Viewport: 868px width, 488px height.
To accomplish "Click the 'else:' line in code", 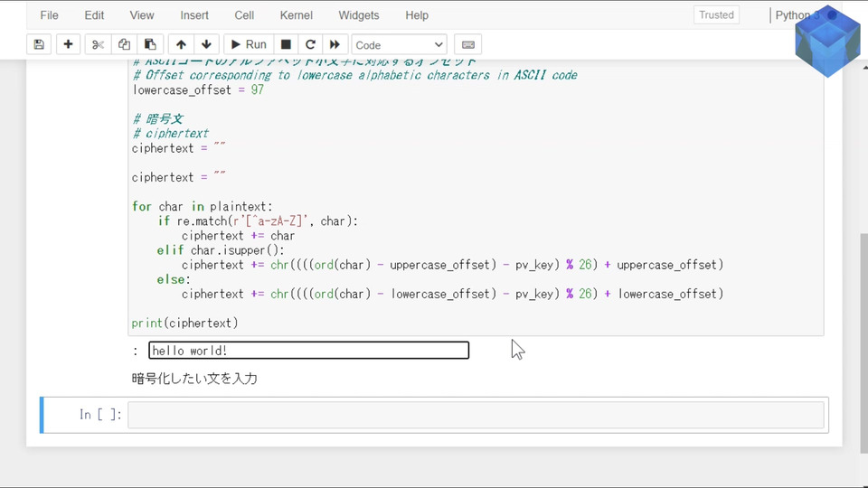I will (x=174, y=279).
